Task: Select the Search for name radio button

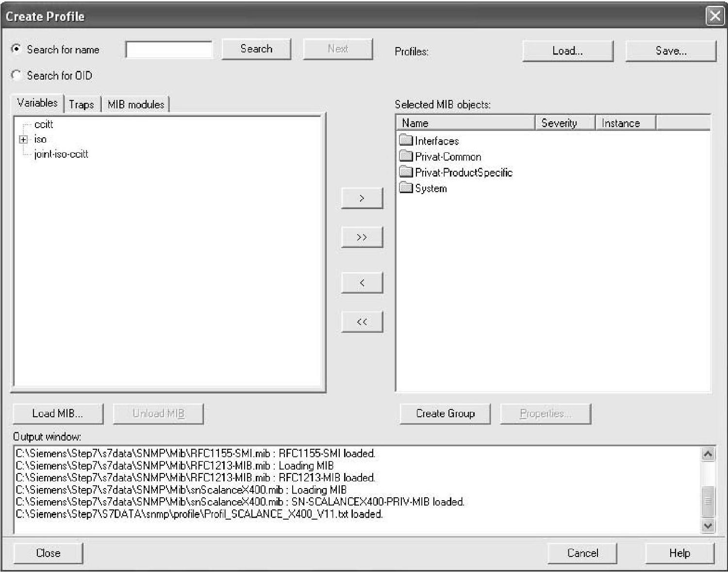Action: [17, 49]
